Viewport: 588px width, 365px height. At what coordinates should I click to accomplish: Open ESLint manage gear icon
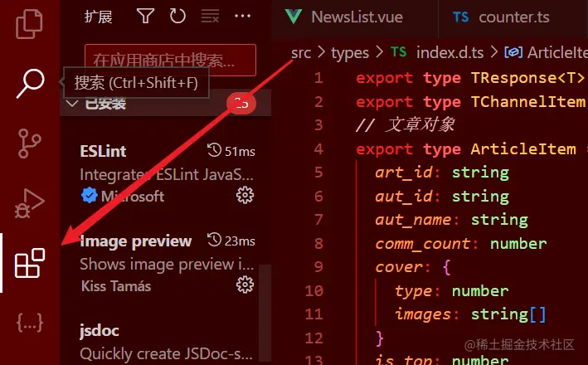point(245,195)
